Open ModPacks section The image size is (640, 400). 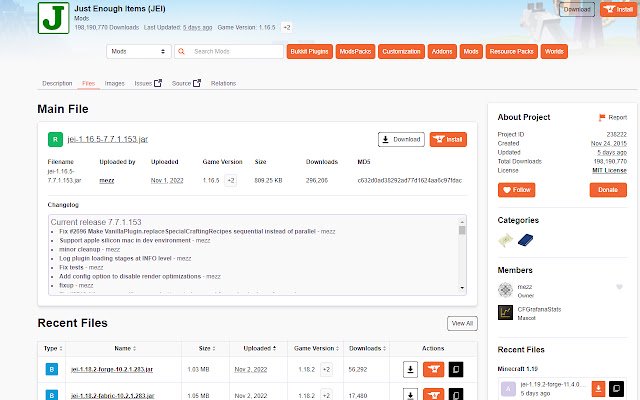tap(355, 51)
